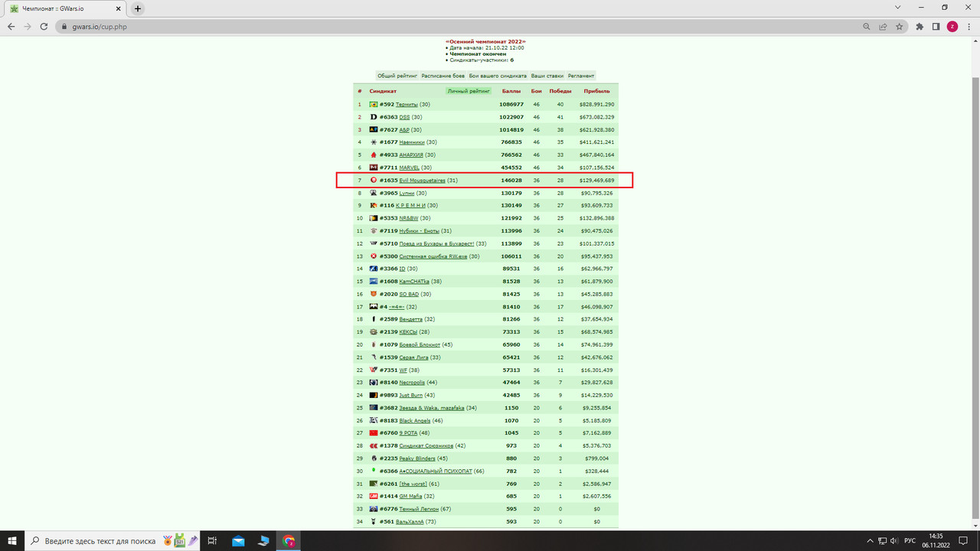Open the Windows Start menu

(12, 541)
